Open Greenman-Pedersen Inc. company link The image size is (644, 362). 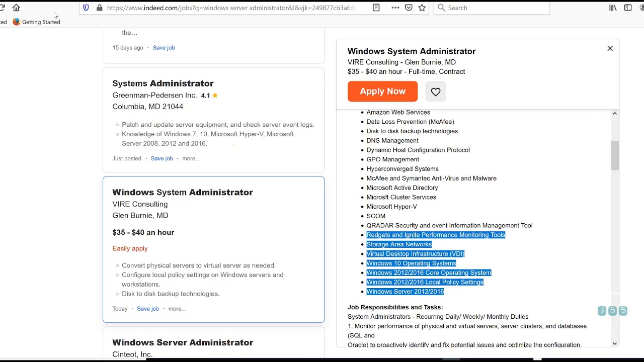click(154, 95)
